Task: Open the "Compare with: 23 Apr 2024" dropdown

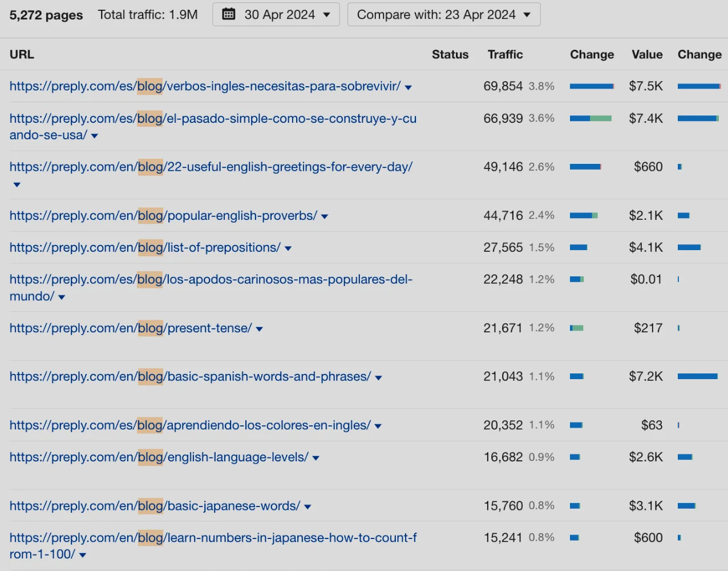Action: pyautogui.click(x=443, y=14)
